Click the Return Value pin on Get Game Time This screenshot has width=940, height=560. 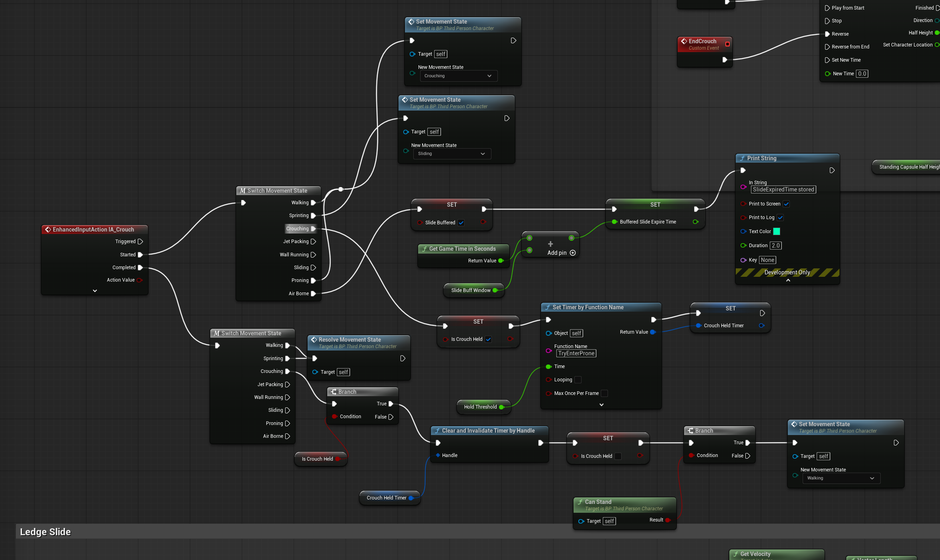(500, 261)
